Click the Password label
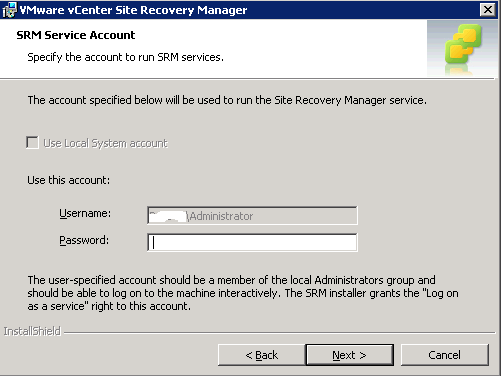 pos(84,240)
